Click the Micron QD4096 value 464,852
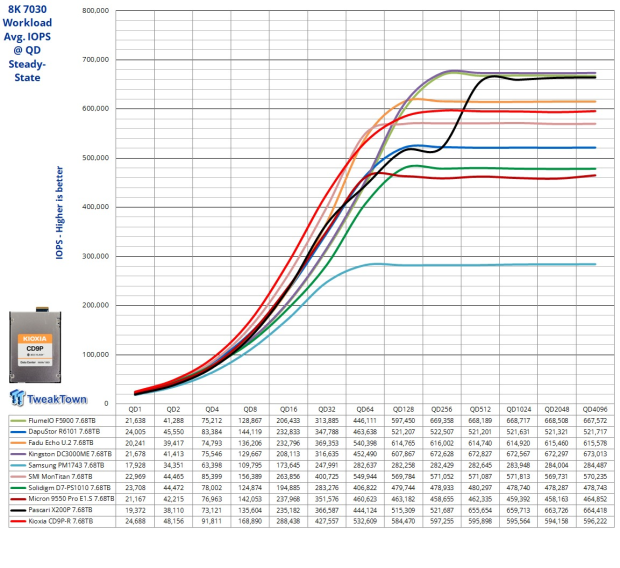Screen dimensions: 620x568 tap(595, 499)
